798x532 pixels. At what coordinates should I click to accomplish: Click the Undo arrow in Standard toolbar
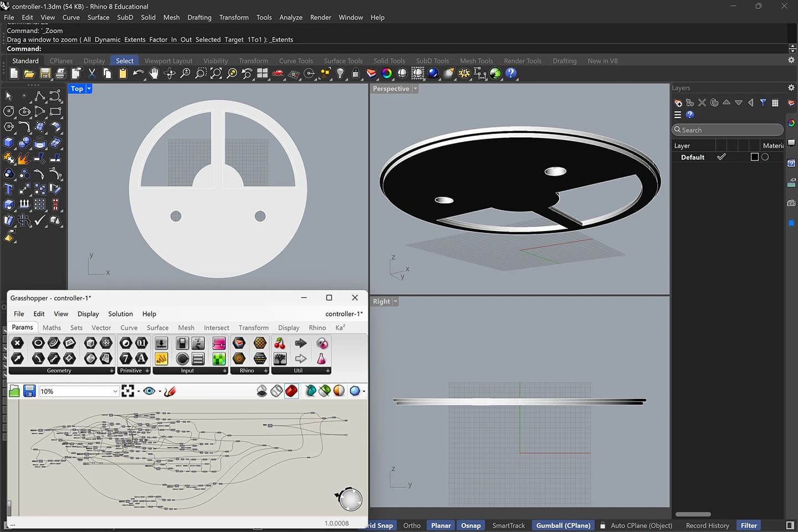[x=138, y=73]
